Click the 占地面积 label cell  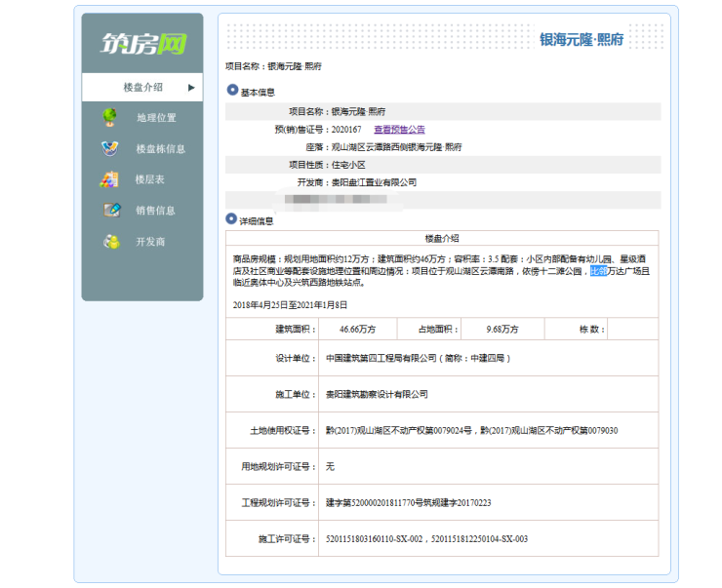click(x=429, y=329)
